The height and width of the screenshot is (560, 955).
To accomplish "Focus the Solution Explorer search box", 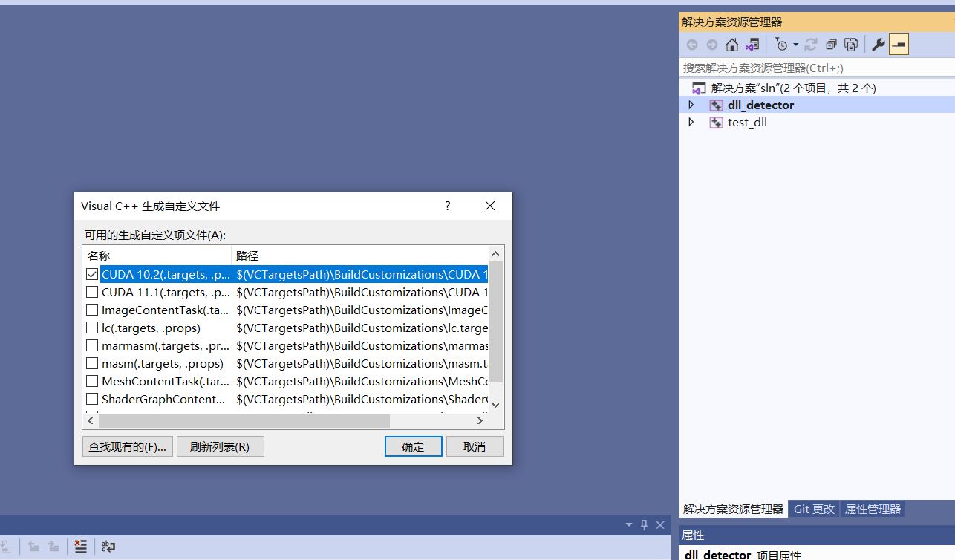I will click(817, 68).
